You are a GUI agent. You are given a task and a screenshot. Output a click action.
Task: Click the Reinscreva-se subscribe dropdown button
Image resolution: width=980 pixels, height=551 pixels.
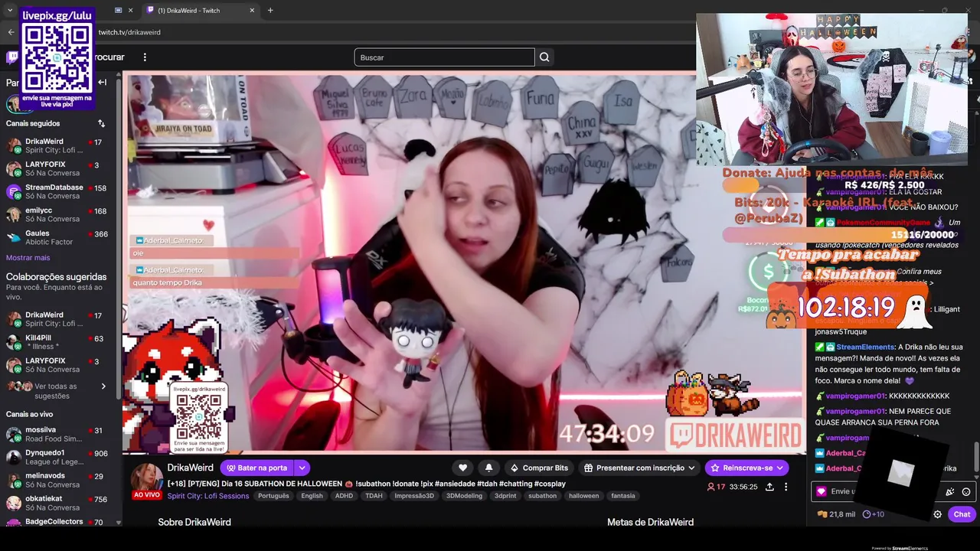click(746, 468)
